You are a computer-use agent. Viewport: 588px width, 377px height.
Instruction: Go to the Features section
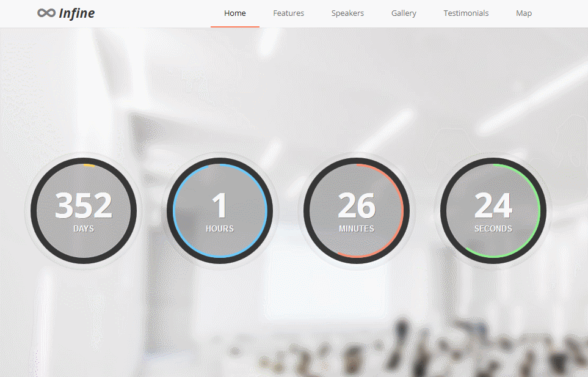point(288,13)
